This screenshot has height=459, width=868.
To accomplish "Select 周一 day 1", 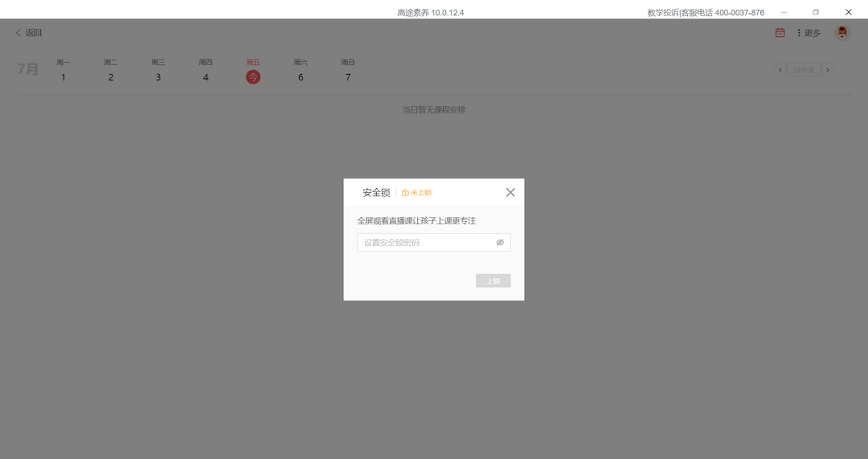I will pyautogui.click(x=63, y=77).
